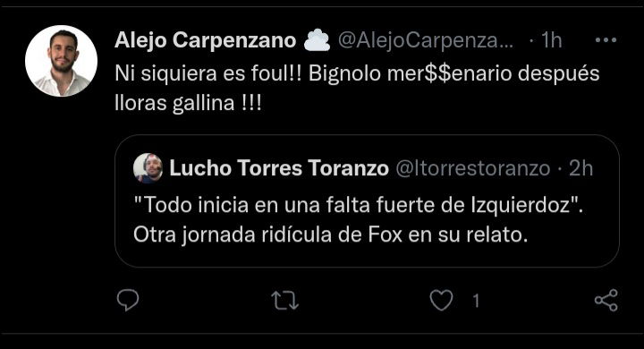This screenshot has width=644, height=349.
Task: Click the 2h timestamp in quoted tweet
Action: 580,168
